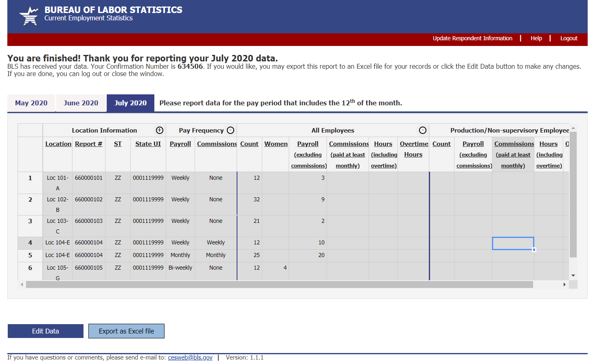Viewport: 595px width, 364px height.
Task: Log out using the Logout link
Action: [569, 38]
